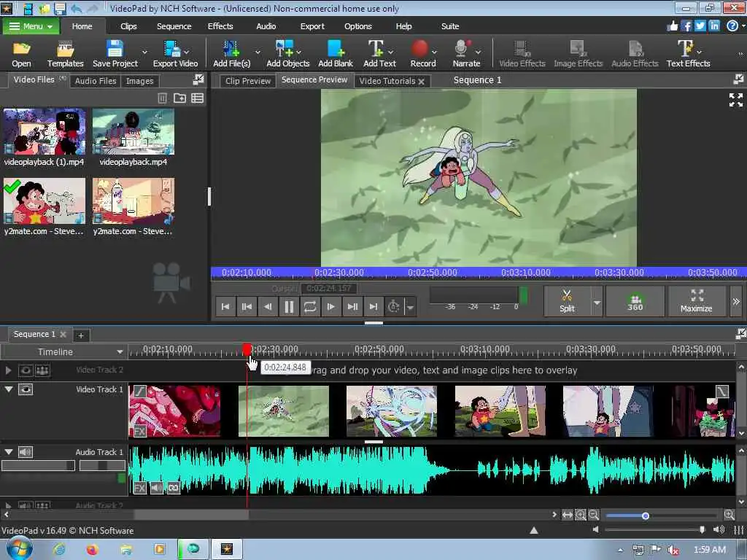Switch to the Audio Files tab
Viewport: 747px width, 560px height.
[x=96, y=81]
